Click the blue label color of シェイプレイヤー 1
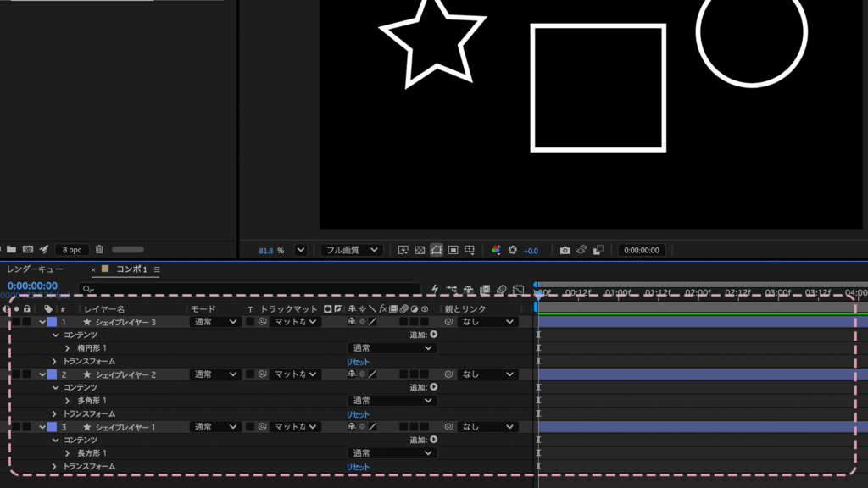 tap(52, 427)
